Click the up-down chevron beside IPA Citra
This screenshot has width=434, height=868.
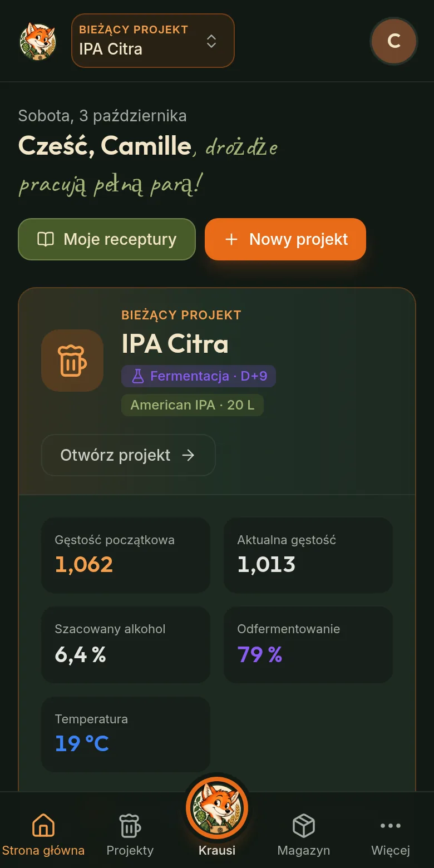pyautogui.click(x=211, y=41)
